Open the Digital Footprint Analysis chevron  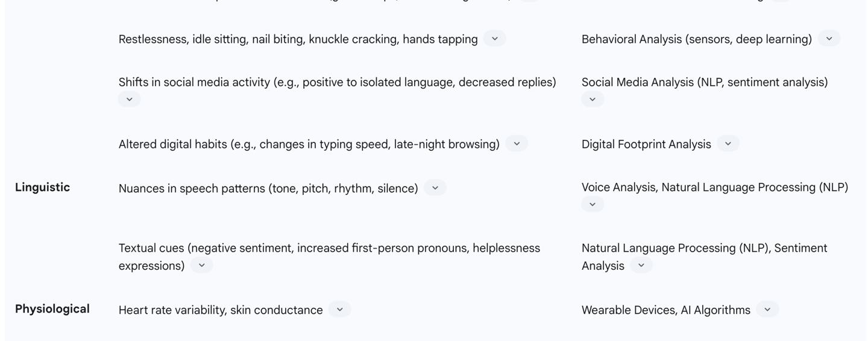click(x=728, y=144)
